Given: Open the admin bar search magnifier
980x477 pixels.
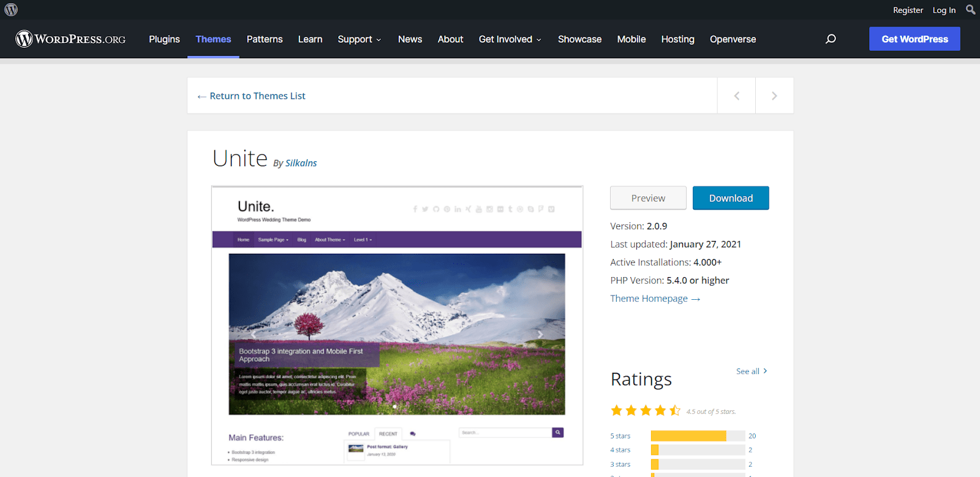Looking at the screenshot, I should click(x=970, y=10).
